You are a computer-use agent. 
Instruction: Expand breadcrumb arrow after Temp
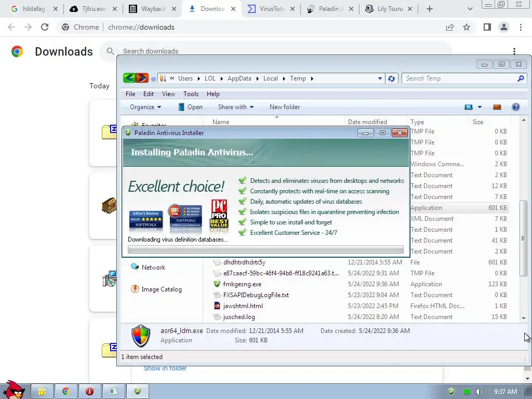click(312, 79)
